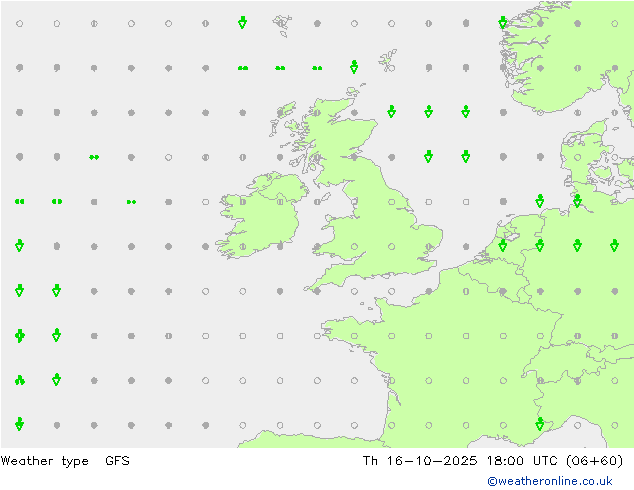Click the green shower symbol west of the Faroe Islands

click(242, 23)
